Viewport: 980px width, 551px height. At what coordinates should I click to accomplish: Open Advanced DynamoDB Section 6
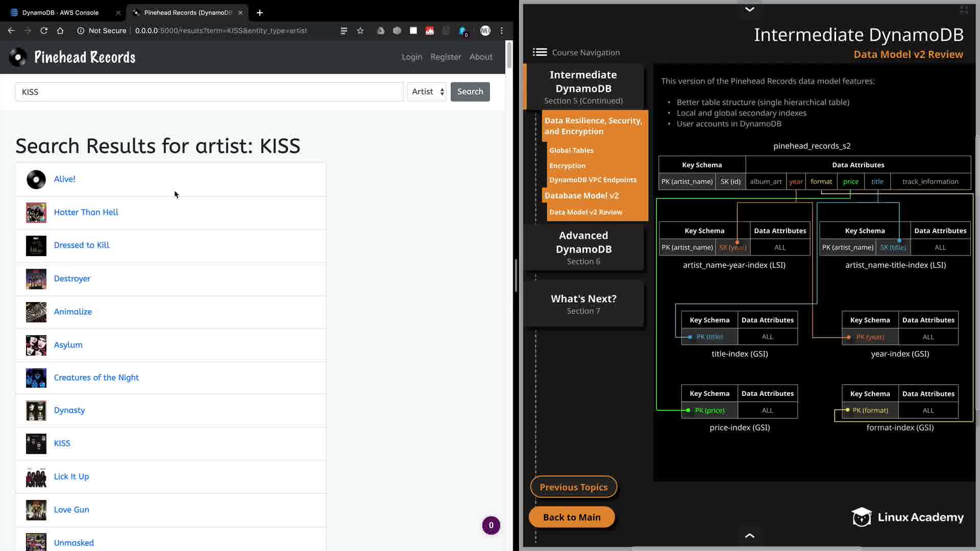pos(583,247)
